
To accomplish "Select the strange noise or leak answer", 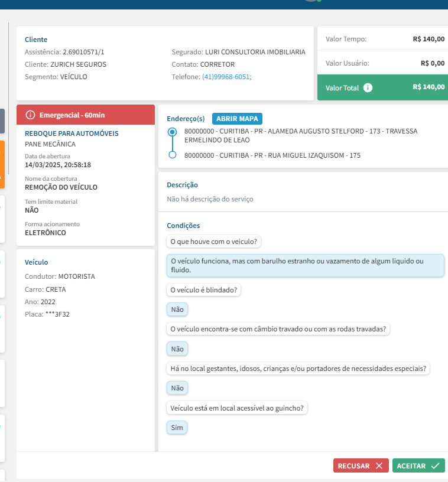I will point(305,266).
